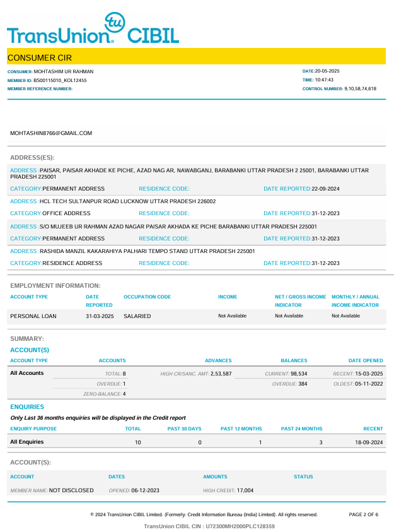
Task: Select the HCL TECH SULTANPUR ROAD address
Action: pyautogui.click(x=128, y=201)
